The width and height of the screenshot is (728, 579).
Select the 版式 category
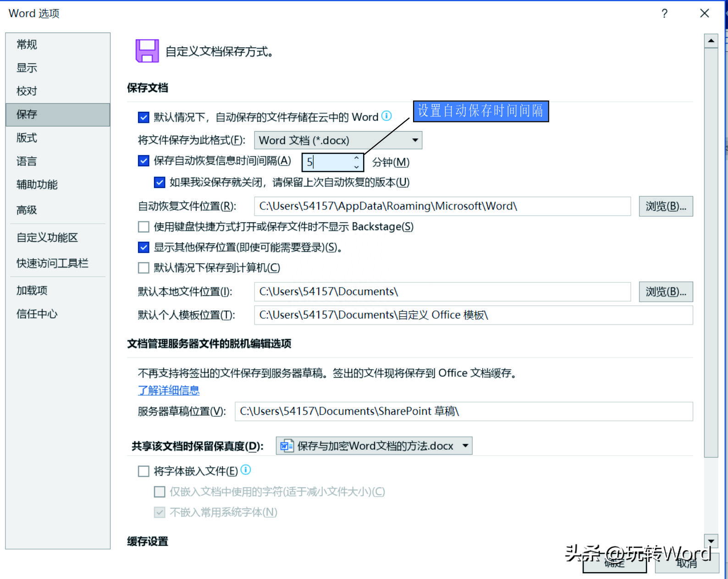[x=58, y=138]
